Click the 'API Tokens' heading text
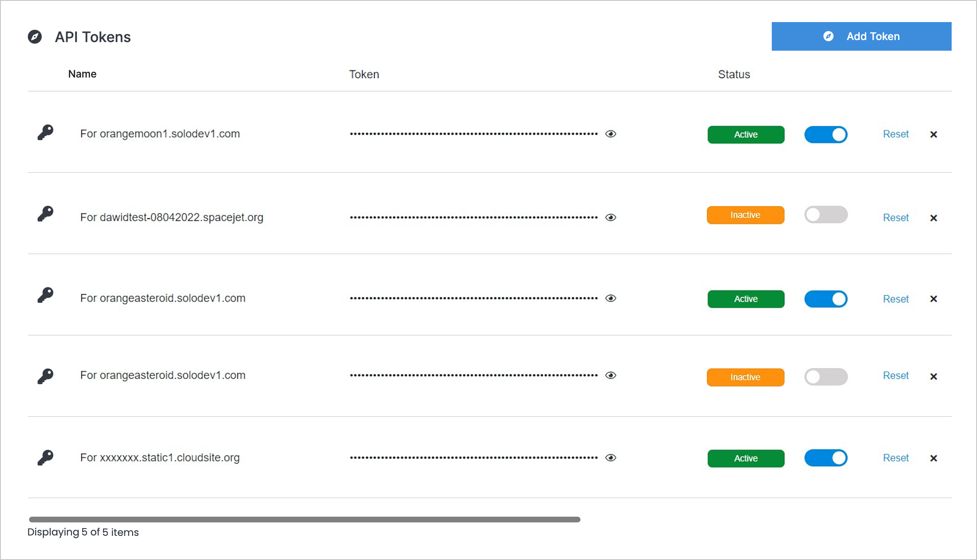Viewport: 977px width, 560px height. (93, 37)
